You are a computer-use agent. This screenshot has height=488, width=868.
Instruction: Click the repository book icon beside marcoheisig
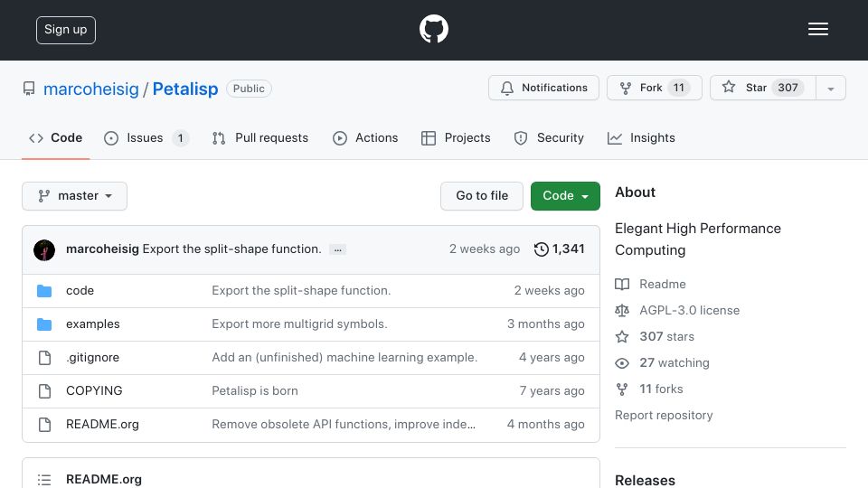pyautogui.click(x=29, y=89)
